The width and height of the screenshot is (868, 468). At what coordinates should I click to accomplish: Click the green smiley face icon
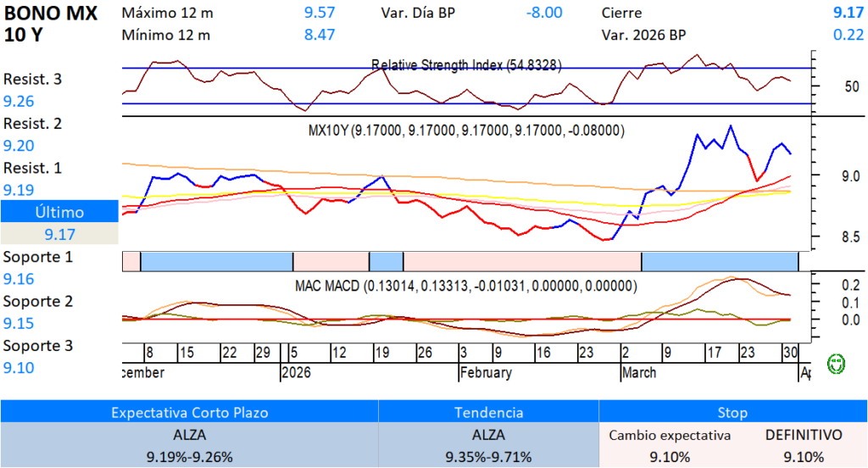(837, 364)
